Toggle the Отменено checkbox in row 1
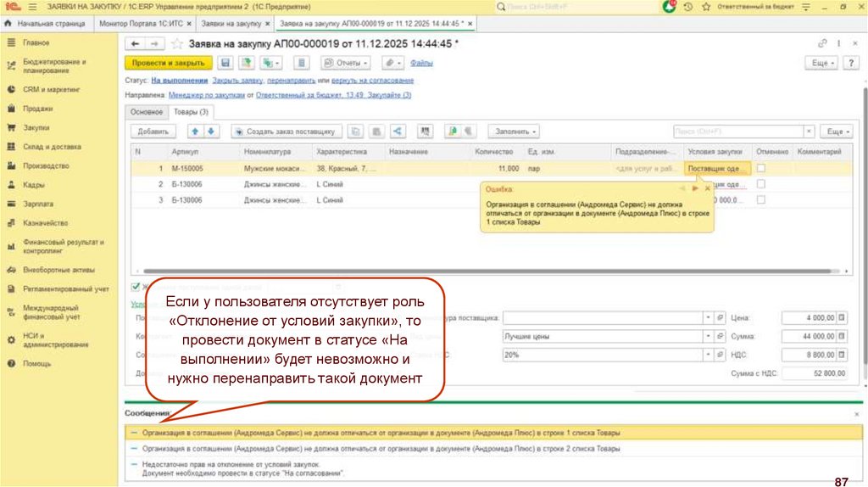 pyautogui.click(x=760, y=169)
